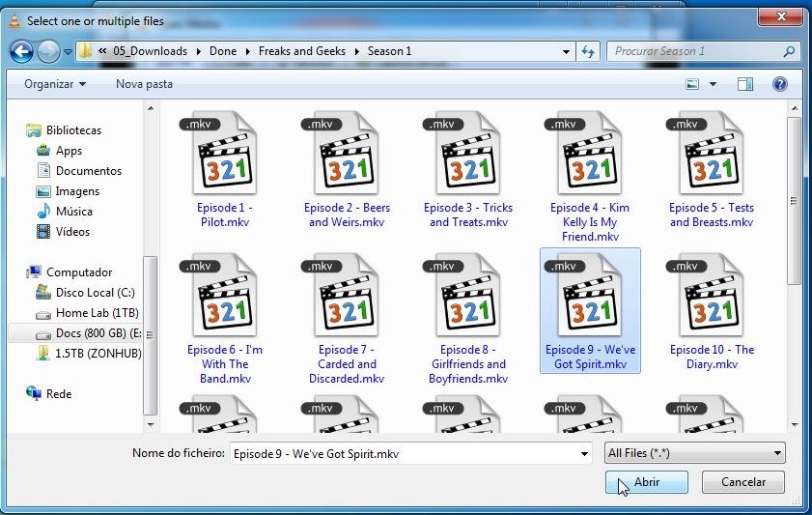Screen dimensions: 812x515
Task: Expand the Nome do ficheiro dropdown arrow
Action: click(584, 454)
